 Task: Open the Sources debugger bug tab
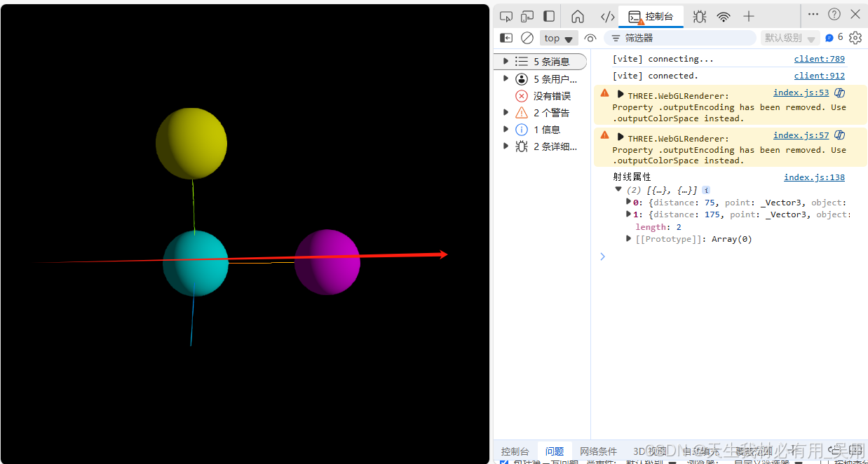700,16
